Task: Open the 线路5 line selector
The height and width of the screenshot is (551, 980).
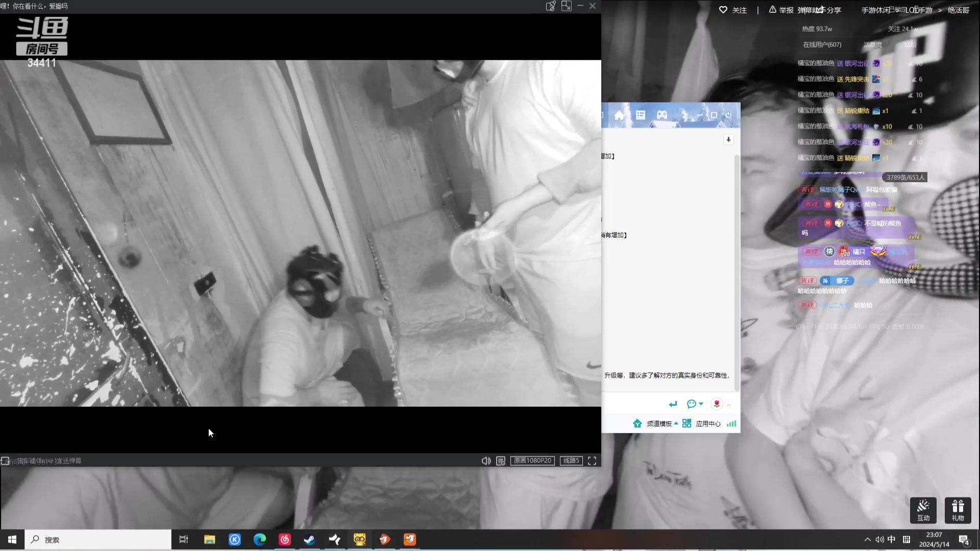Action: (571, 461)
